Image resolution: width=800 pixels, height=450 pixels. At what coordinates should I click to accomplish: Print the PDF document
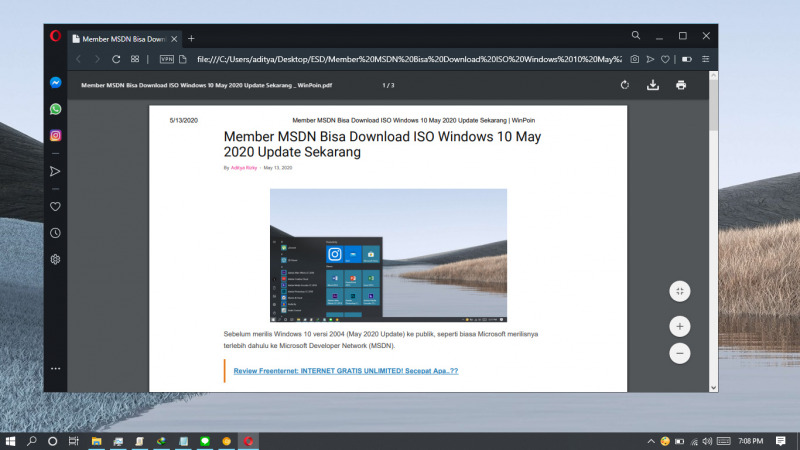(681, 85)
